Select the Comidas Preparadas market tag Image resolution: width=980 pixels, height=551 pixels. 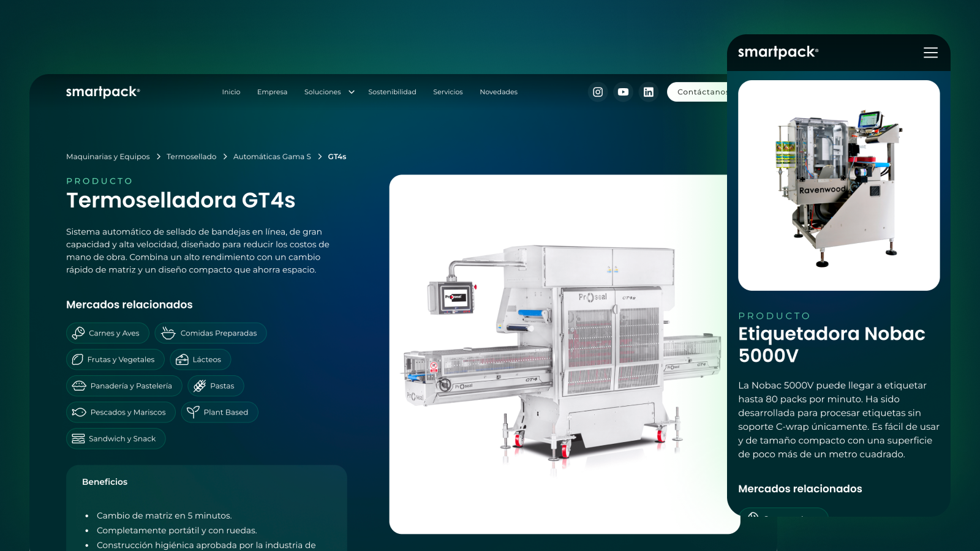[x=211, y=333]
